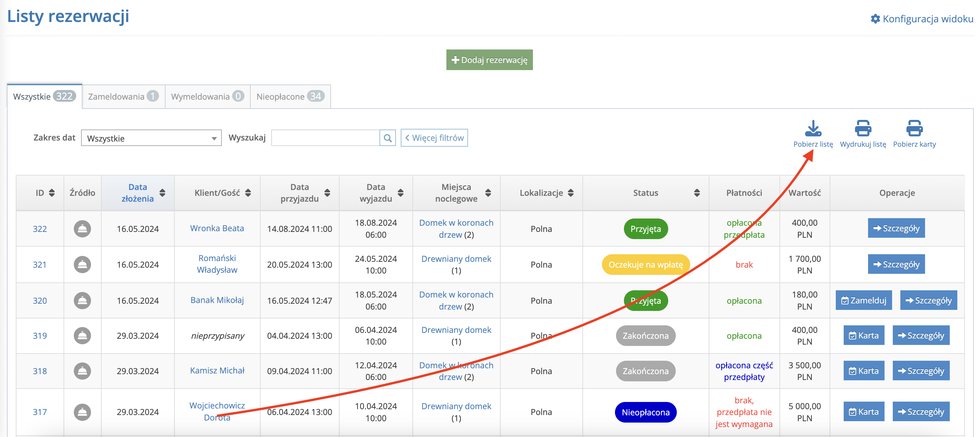Click the Wydrukuj listę printer icon
Viewport: 980px width, 437px height.
pyautogui.click(x=863, y=128)
